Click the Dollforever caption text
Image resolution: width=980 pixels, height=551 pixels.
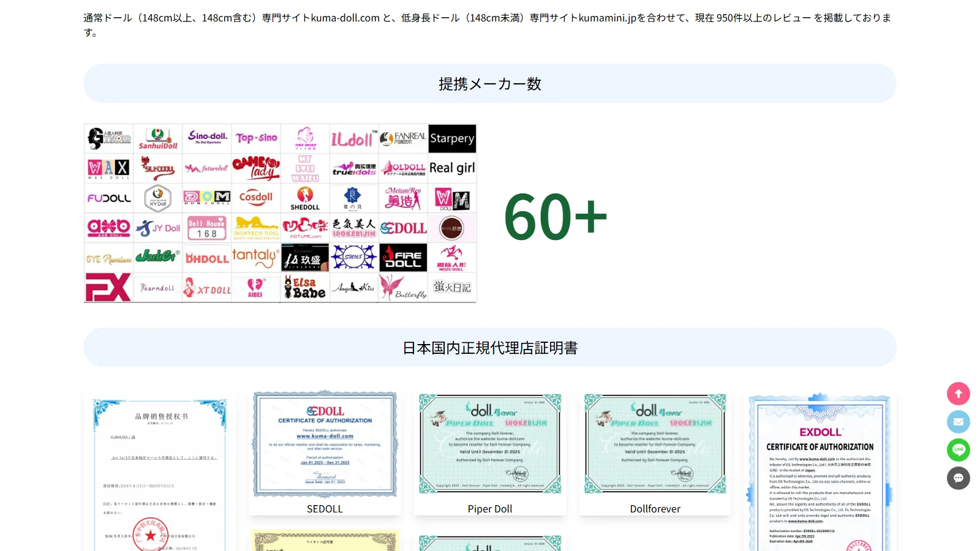click(655, 509)
